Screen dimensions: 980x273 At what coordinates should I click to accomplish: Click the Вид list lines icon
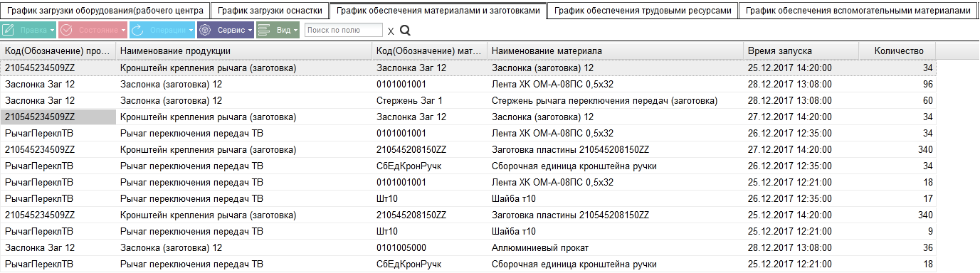pos(263,31)
